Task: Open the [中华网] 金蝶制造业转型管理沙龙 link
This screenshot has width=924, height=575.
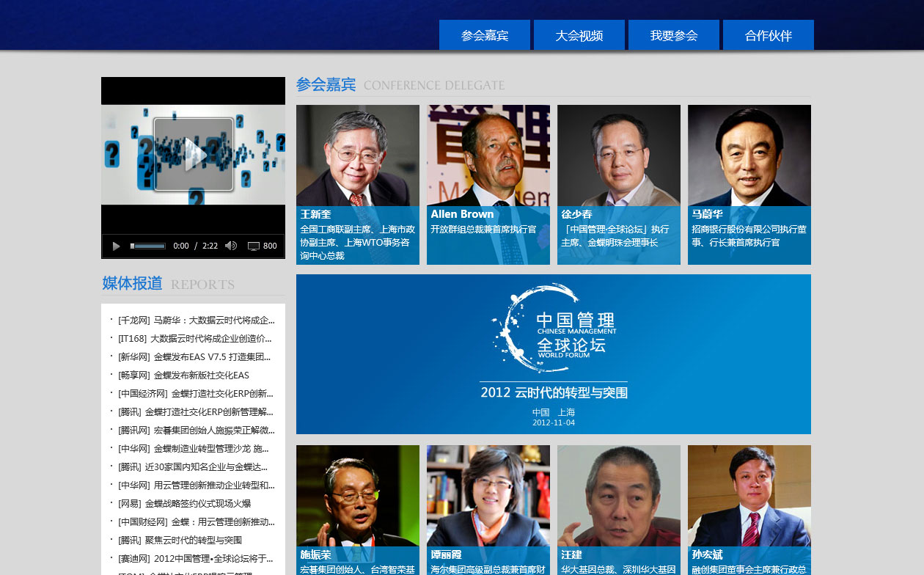Action: (194, 449)
